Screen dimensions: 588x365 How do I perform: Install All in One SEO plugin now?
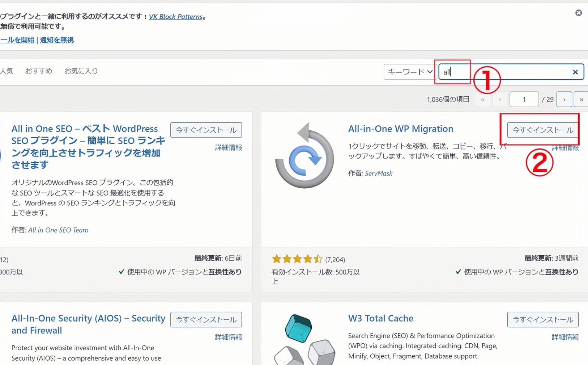pyautogui.click(x=206, y=130)
